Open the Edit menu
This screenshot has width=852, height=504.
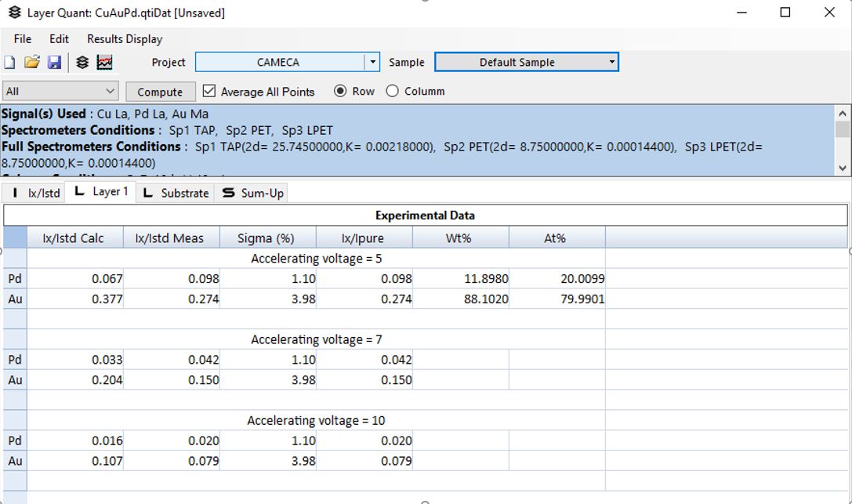tap(59, 38)
